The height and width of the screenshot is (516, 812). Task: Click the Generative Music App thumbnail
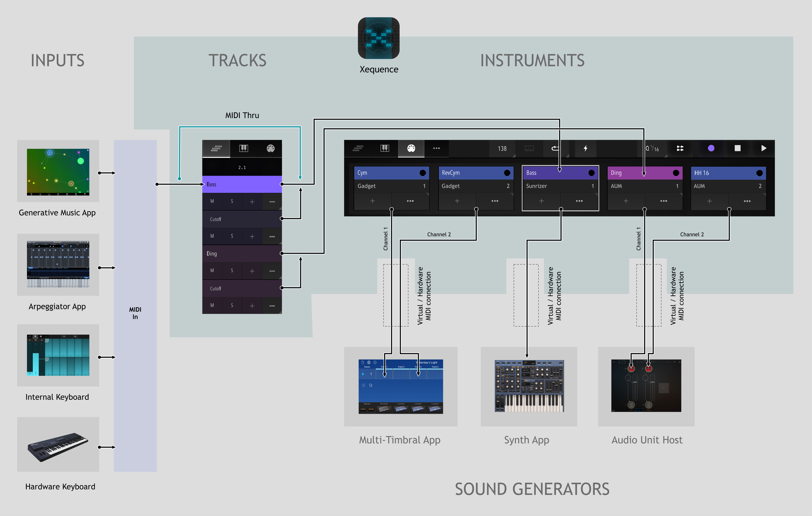pos(58,172)
